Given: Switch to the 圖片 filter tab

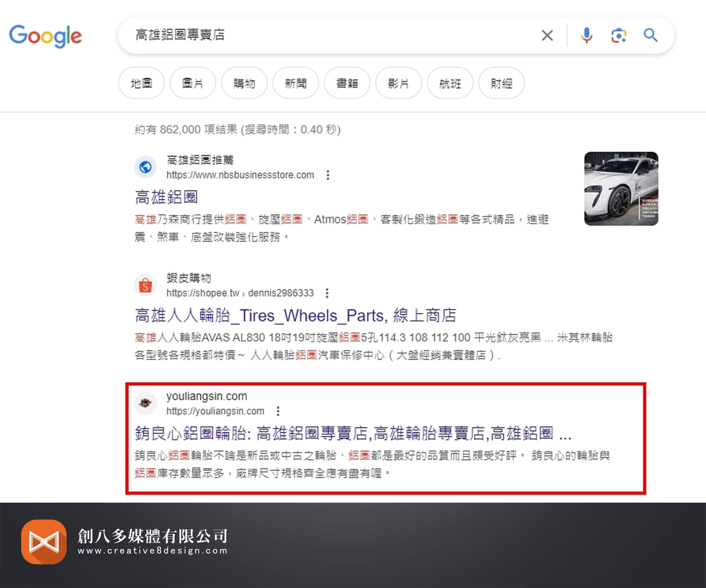Looking at the screenshot, I should (x=193, y=83).
